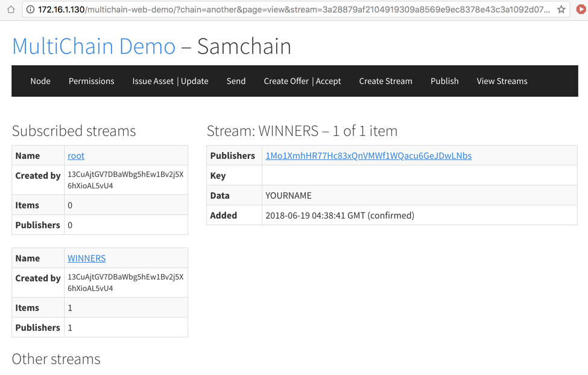Click the red extension icon beside address bar

[x=581, y=10]
